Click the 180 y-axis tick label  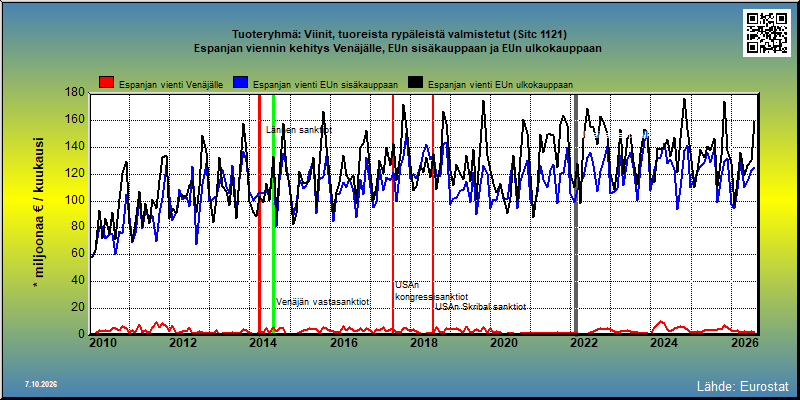tap(76, 92)
